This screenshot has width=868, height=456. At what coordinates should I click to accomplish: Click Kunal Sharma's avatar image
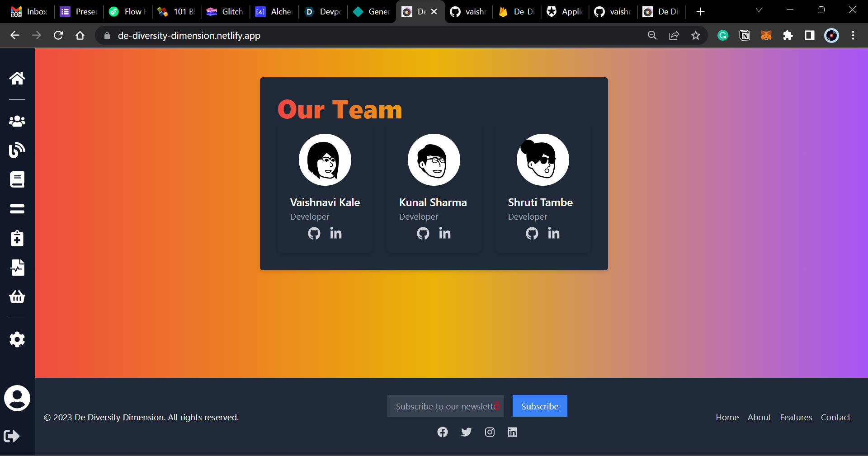pyautogui.click(x=434, y=160)
